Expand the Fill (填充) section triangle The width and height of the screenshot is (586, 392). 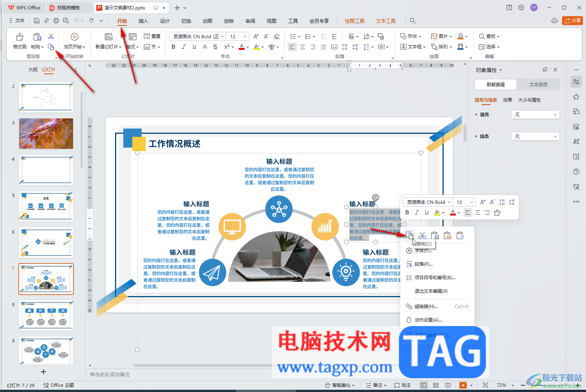pos(477,115)
